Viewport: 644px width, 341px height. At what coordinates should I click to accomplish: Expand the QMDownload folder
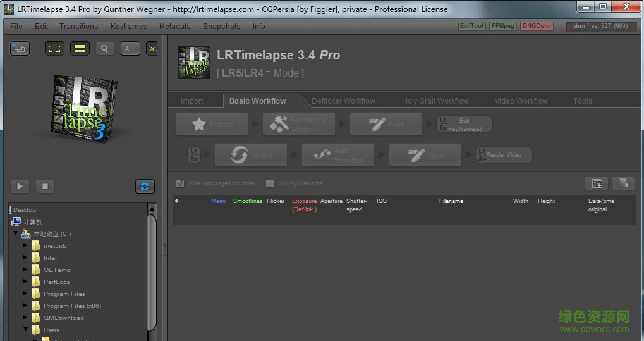[x=25, y=318]
